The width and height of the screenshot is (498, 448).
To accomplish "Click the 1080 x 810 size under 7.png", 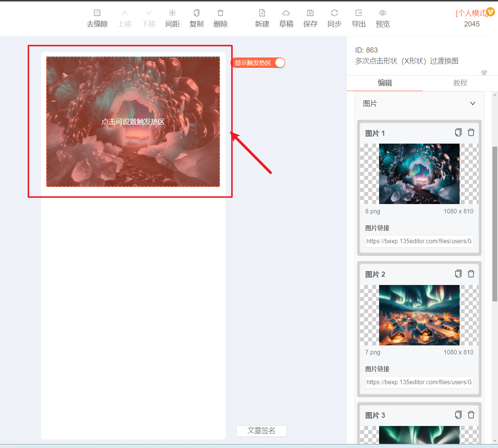I will [458, 352].
